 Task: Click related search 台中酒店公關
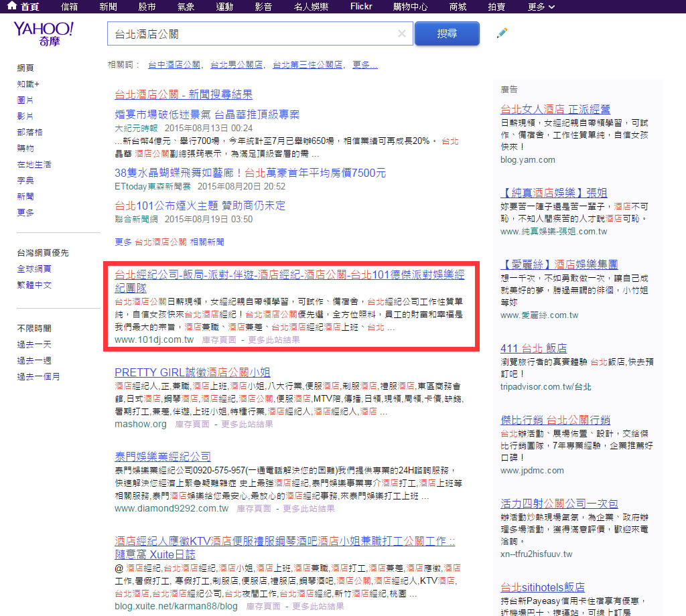coord(174,65)
